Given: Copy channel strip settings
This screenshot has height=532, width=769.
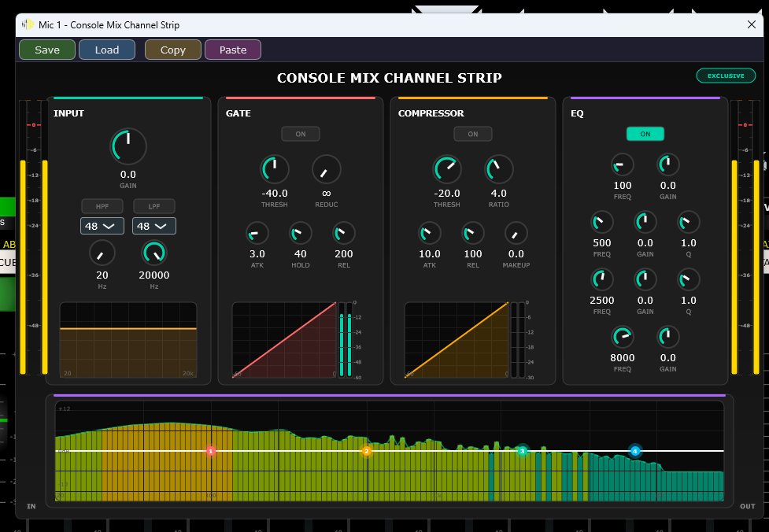Looking at the screenshot, I should (x=173, y=50).
